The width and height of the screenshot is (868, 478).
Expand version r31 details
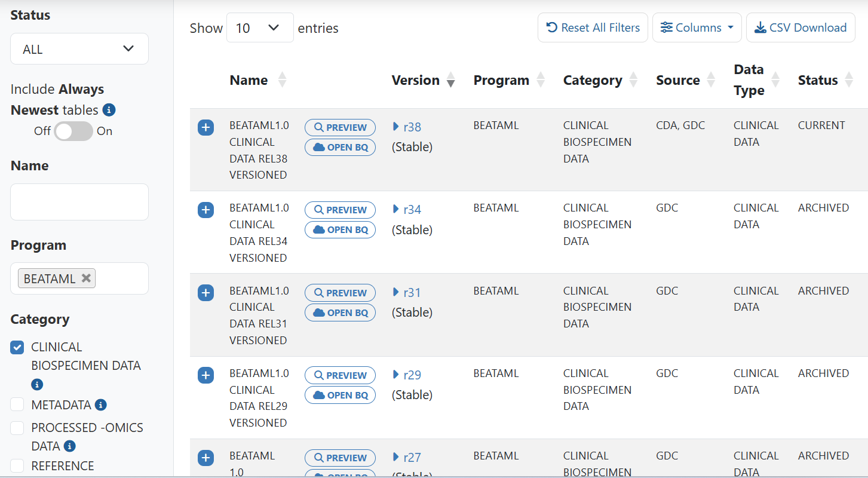tap(406, 293)
